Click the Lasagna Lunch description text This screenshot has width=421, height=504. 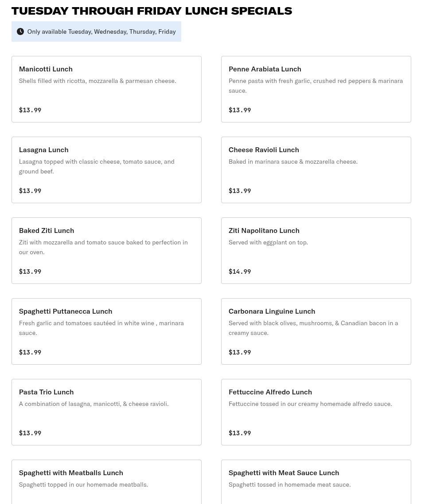pyautogui.click(x=97, y=166)
